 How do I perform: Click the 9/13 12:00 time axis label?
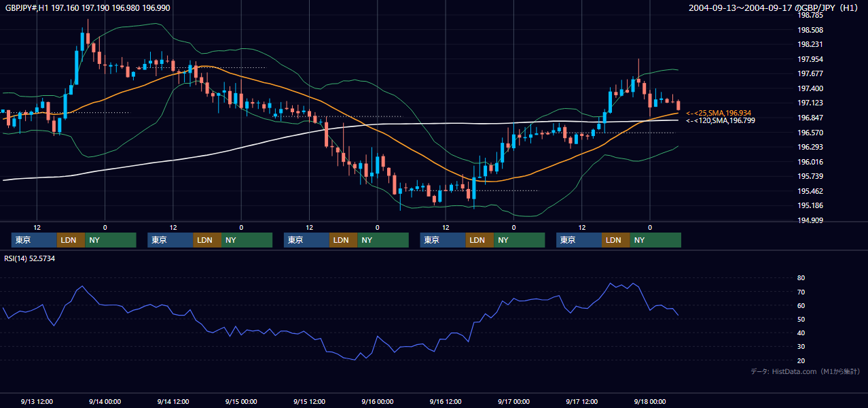[x=37, y=401]
